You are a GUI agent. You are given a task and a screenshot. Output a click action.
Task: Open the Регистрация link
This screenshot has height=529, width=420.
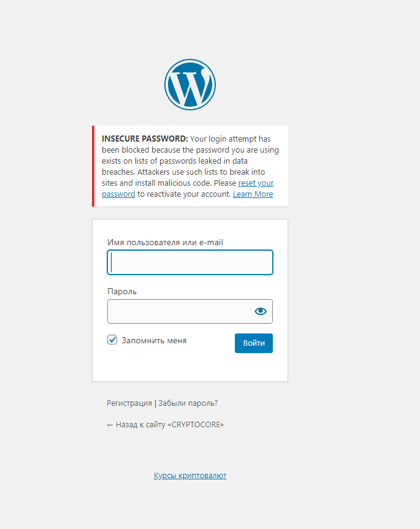pos(129,403)
